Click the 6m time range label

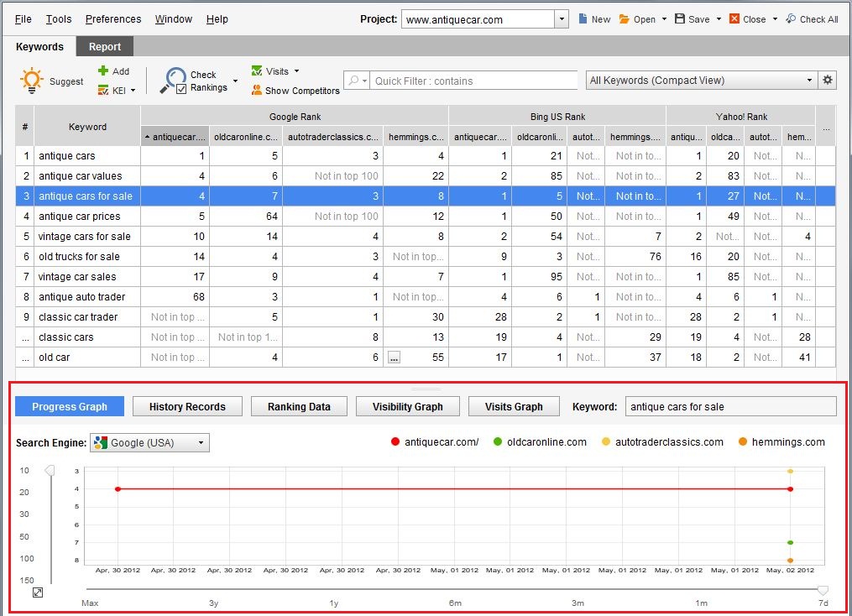tap(455, 603)
